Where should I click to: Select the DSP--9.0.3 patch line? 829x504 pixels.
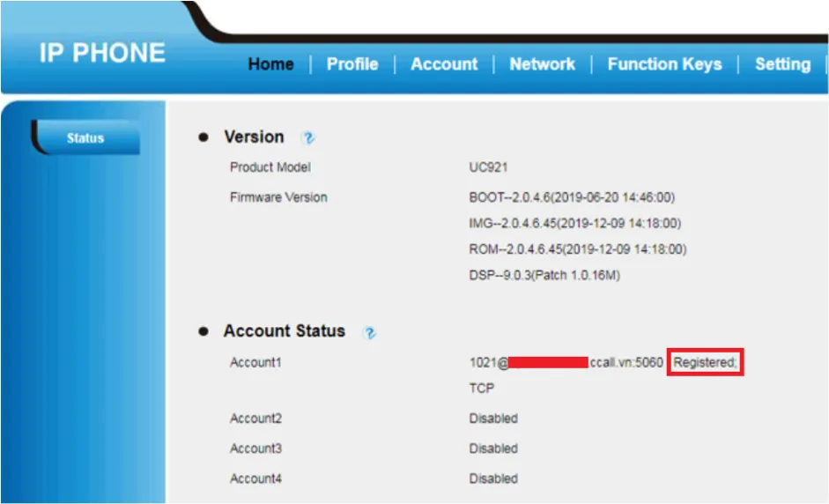(x=544, y=275)
